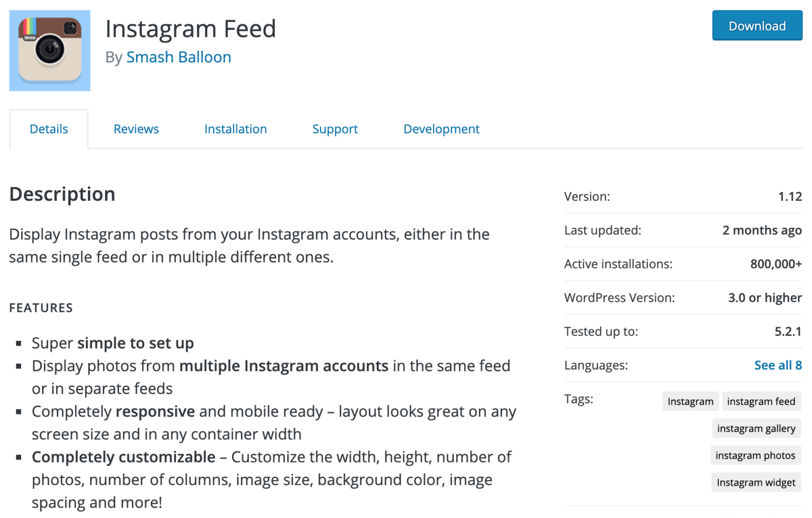
Task: Click the Instagram Feed title heading
Action: (x=191, y=29)
